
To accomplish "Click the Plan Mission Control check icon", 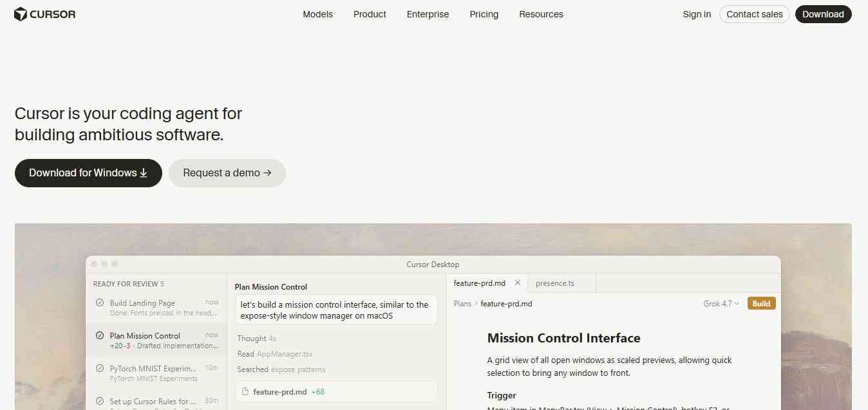I will [x=100, y=335].
